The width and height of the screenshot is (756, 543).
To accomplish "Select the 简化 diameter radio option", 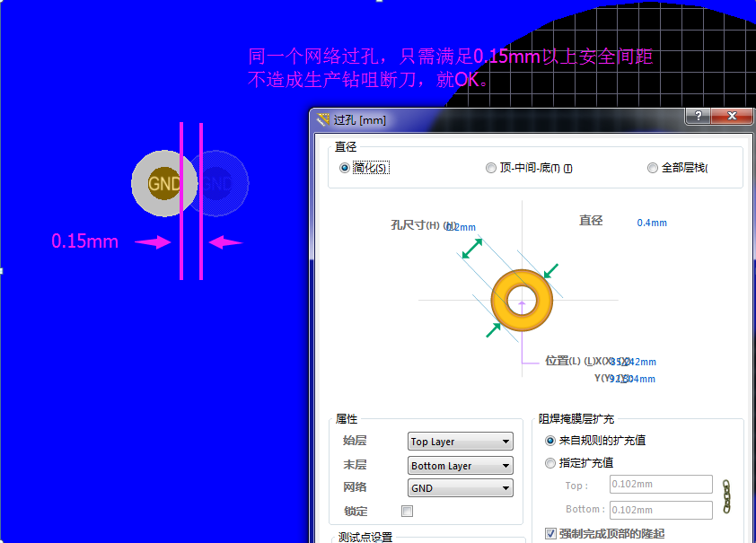I will (x=345, y=168).
